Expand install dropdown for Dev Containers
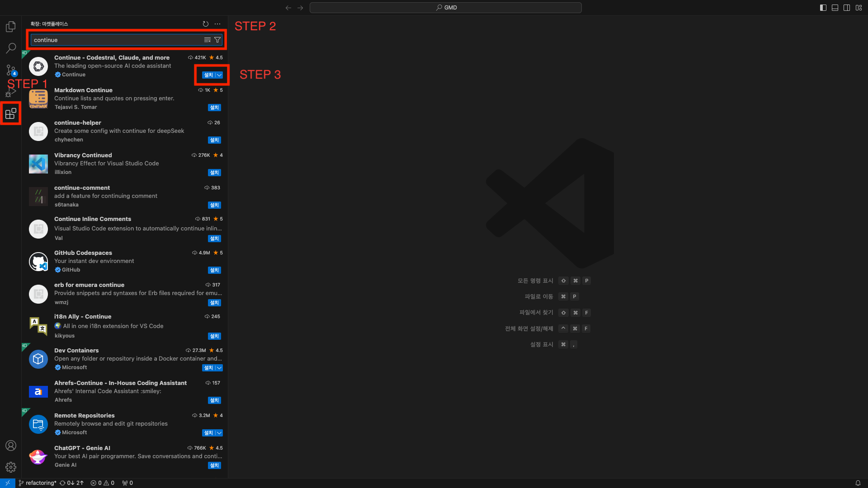This screenshot has height=488, width=868. [x=219, y=368]
